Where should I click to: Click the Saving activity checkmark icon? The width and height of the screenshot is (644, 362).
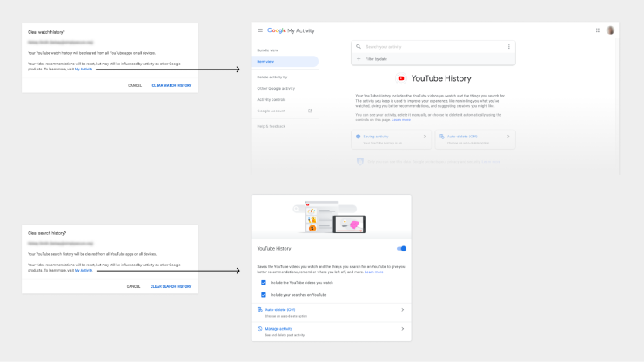tap(359, 137)
